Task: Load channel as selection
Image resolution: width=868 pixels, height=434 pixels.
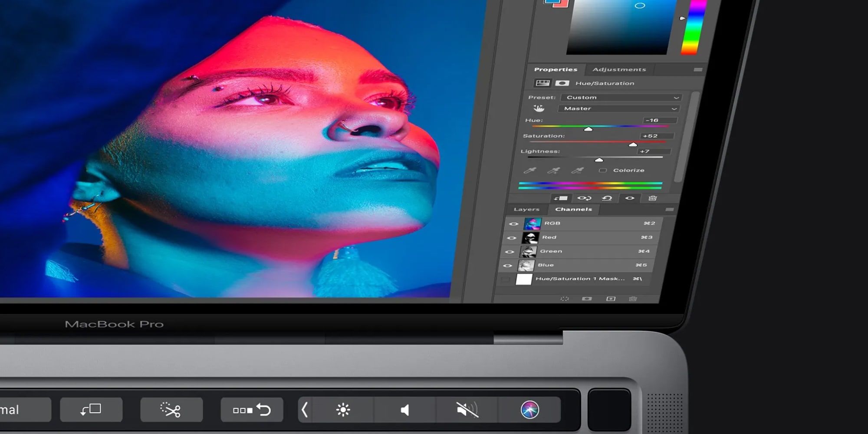Action: pos(564,299)
